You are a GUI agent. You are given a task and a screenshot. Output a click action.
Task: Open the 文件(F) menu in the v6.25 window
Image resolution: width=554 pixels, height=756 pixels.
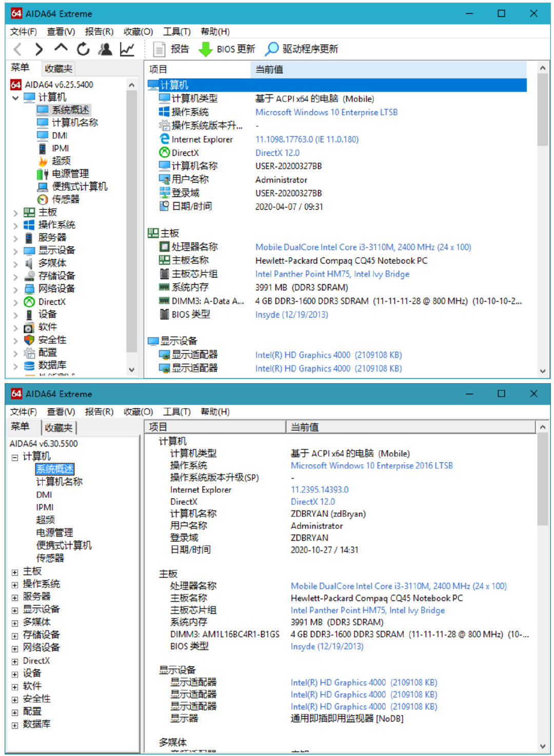pyautogui.click(x=24, y=32)
